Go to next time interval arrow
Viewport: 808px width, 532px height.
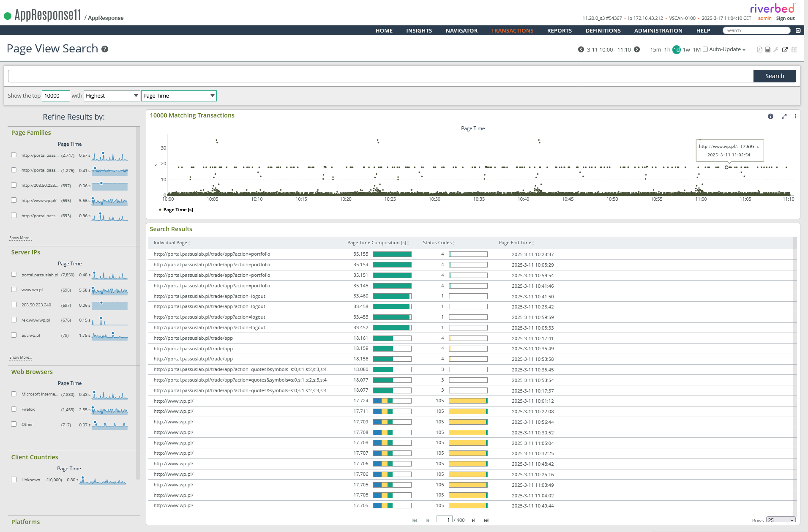click(x=637, y=49)
